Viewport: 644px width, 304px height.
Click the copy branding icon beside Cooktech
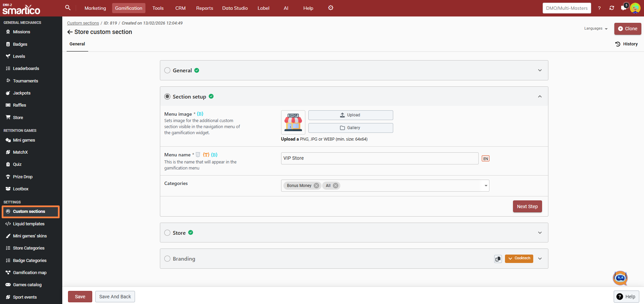coord(498,259)
